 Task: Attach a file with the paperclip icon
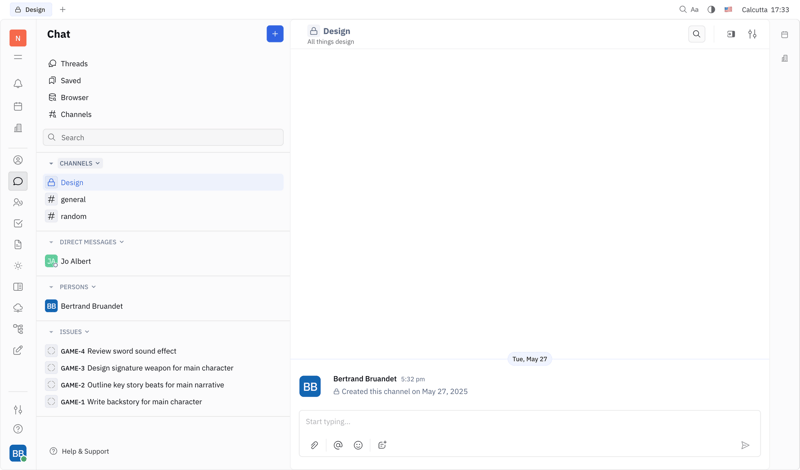314,445
